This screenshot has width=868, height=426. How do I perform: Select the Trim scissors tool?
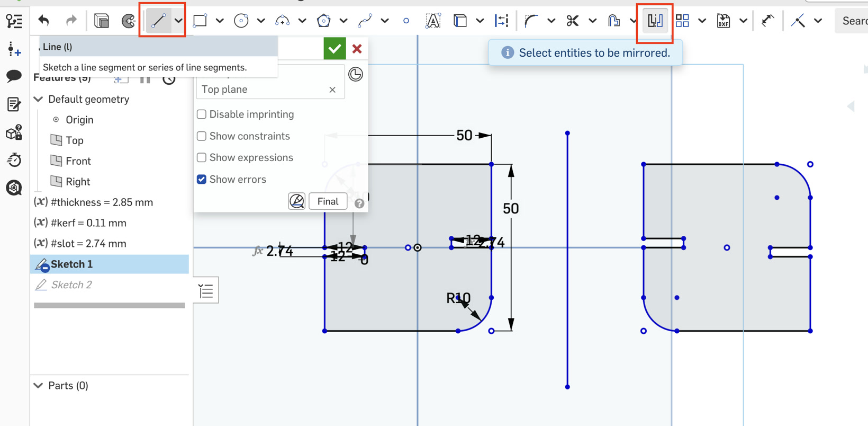click(572, 21)
